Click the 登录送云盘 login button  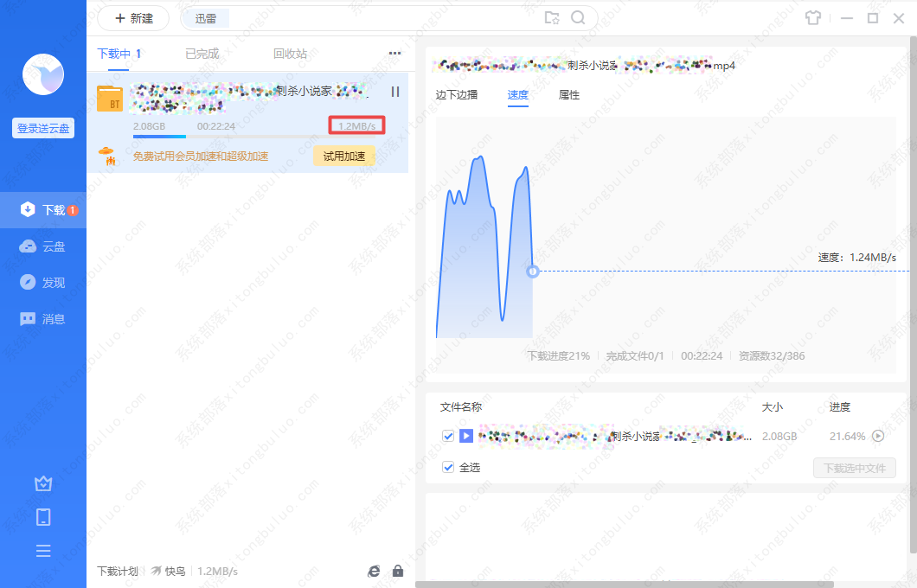(x=43, y=128)
